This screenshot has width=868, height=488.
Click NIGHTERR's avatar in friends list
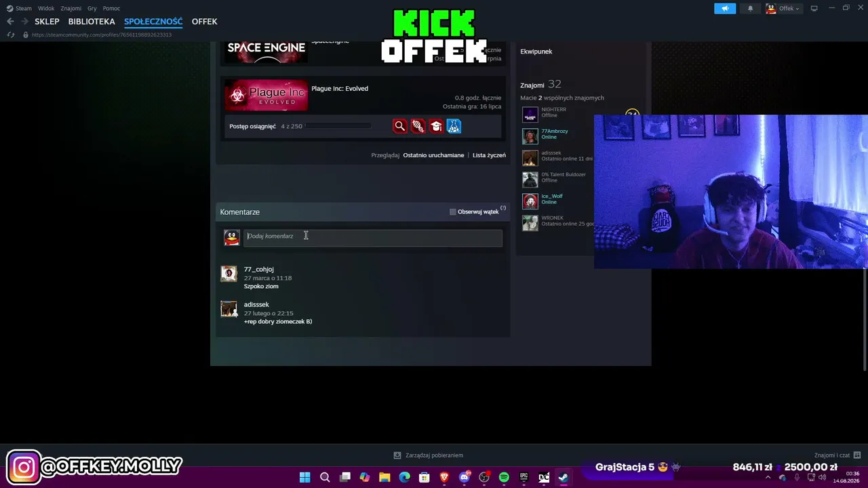530,115
